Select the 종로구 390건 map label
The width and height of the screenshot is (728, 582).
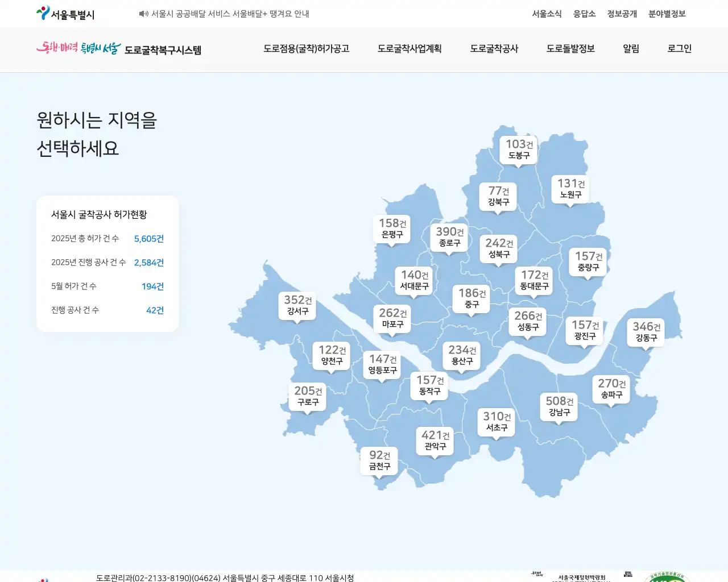click(x=449, y=237)
